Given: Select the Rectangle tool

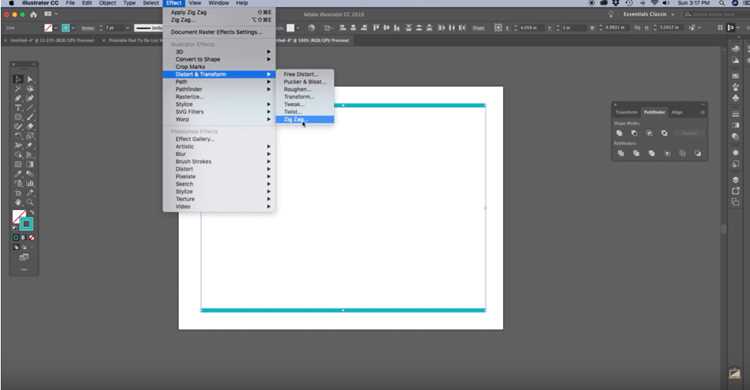Looking at the screenshot, I should click(x=18, y=117).
